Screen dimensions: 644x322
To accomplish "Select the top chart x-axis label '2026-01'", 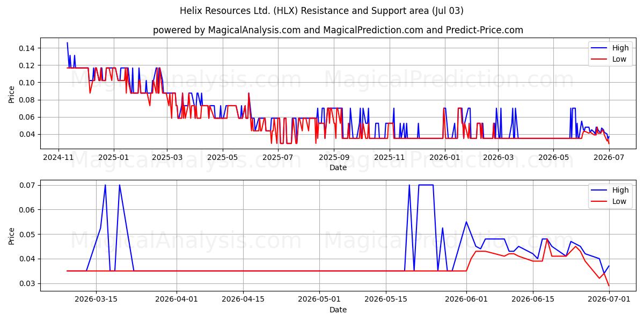I will click(x=445, y=157).
